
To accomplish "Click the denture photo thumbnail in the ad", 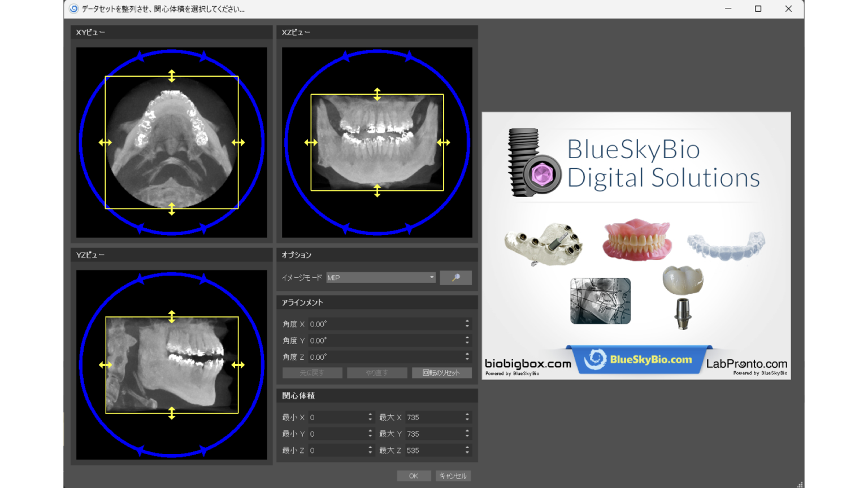I will pos(636,240).
